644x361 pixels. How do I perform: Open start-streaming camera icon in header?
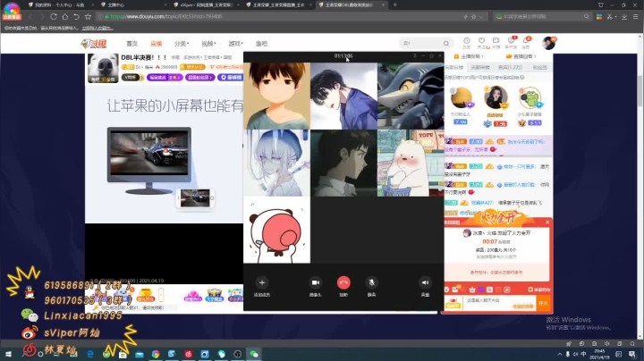496,42
